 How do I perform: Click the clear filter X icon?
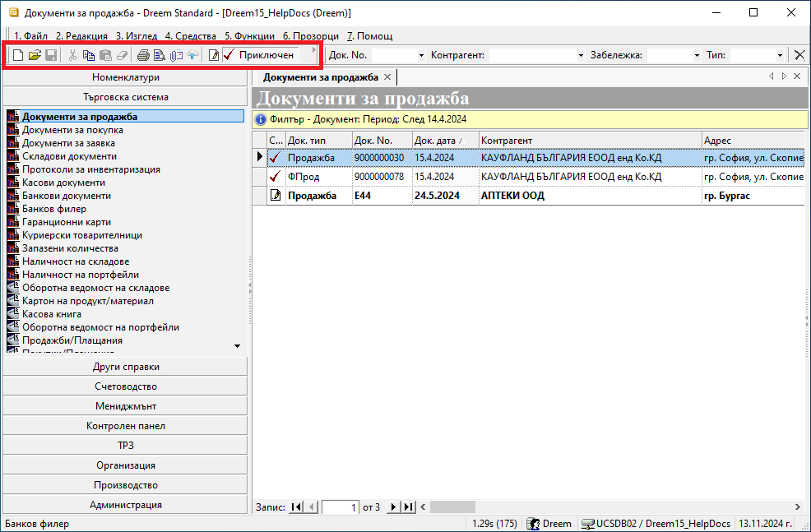(x=799, y=55)
